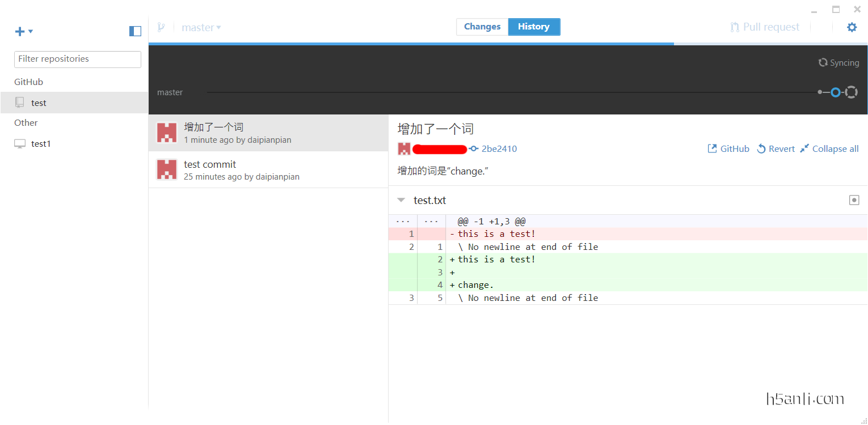
Task: Click the book icon beside test repository
Action: [20, 103]
